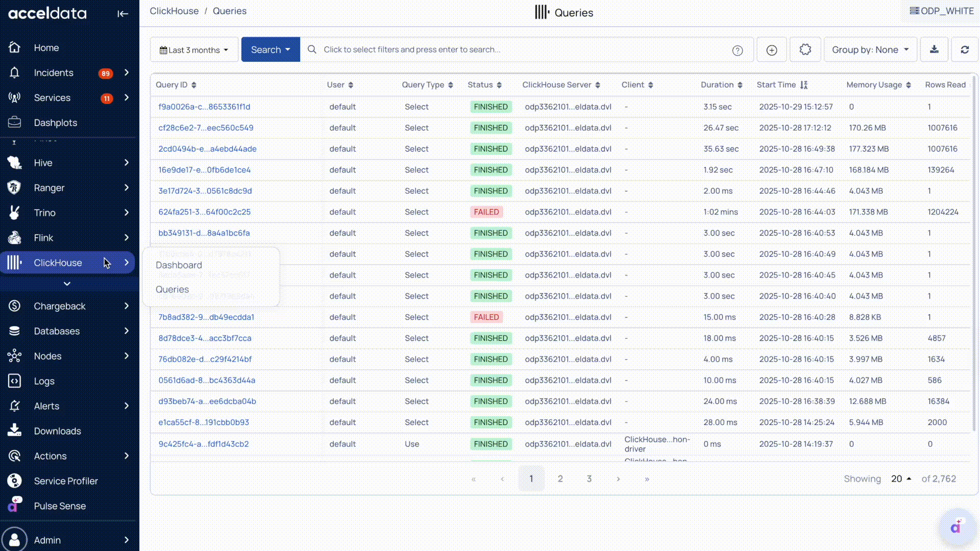This screenshot has width=980, height=551.
Task: Open the Last 3 months date dropdown
Action: [x=194, y=50]
